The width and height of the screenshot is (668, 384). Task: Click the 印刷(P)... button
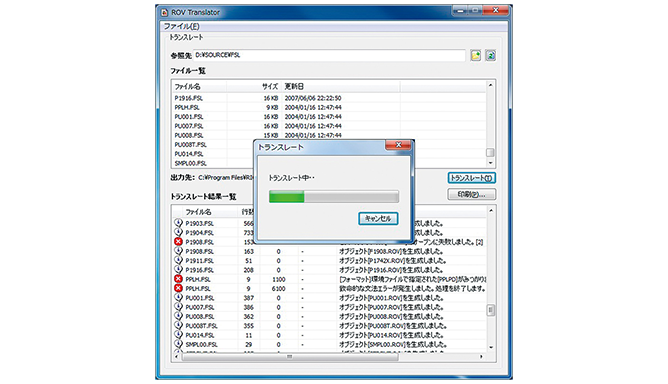[471, 194]
